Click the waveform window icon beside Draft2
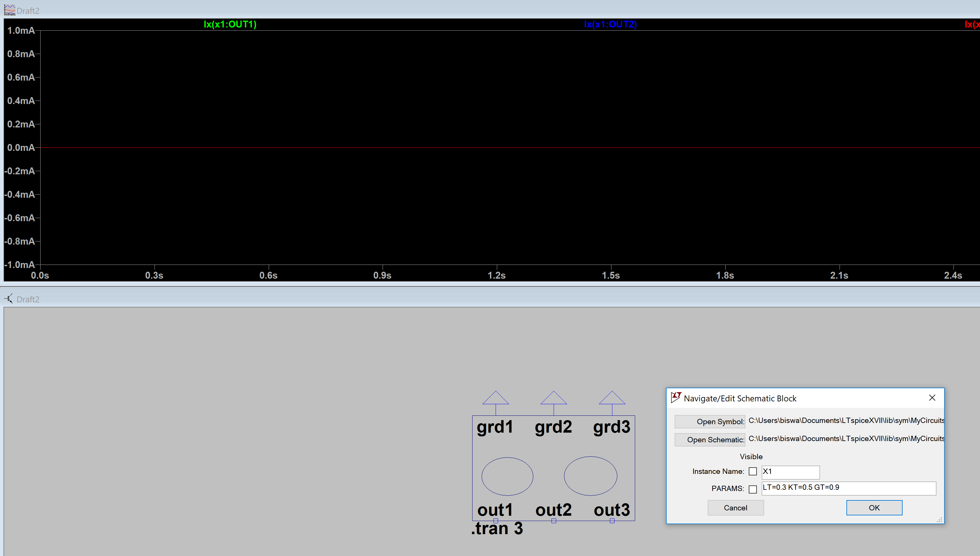The height and width of the screenshot is (556, 980). pos(10,10)
